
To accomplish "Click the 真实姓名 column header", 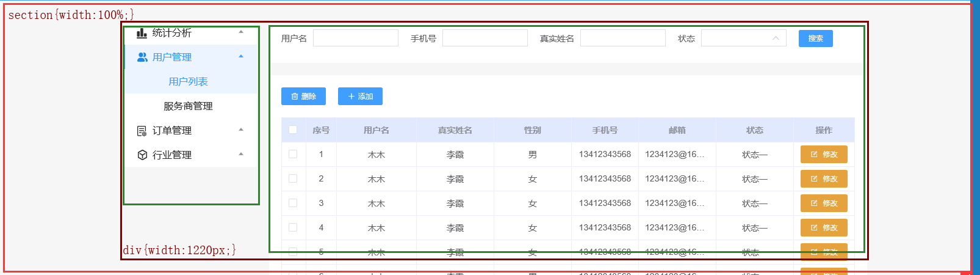I will (x=455, y=130).
